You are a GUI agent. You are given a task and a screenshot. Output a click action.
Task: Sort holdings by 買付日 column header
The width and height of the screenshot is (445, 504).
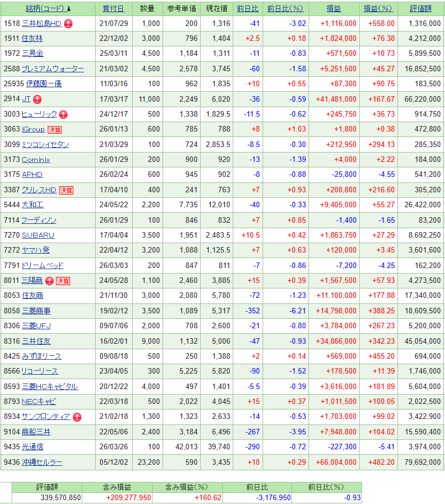(113, 9)
